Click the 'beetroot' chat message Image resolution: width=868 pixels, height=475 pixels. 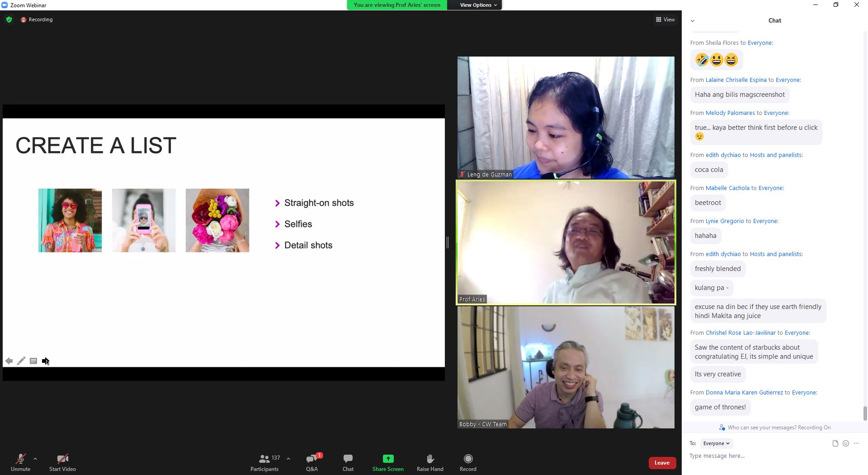(708, 203)
